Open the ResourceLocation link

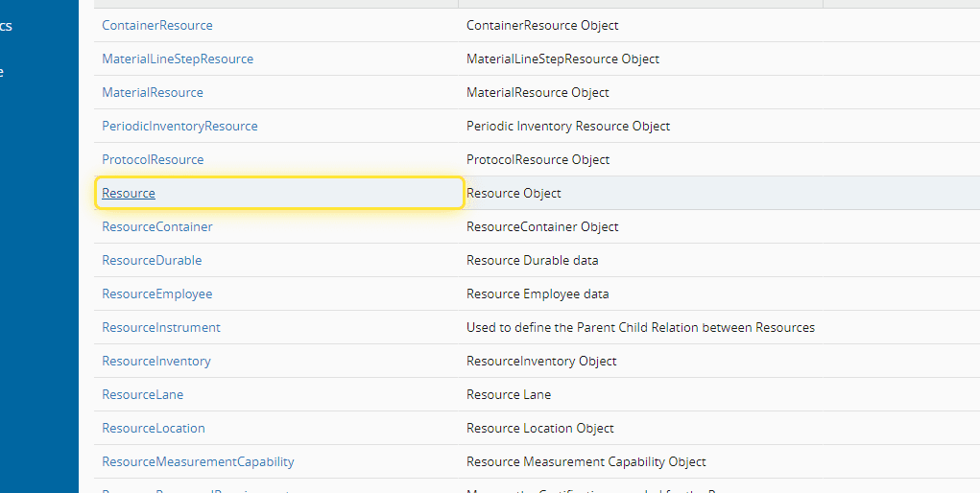click(154, 428)
